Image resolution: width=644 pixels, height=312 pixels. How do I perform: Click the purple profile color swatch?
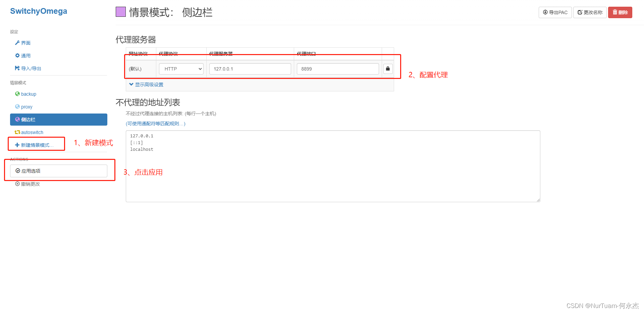(x=121, y=12)
